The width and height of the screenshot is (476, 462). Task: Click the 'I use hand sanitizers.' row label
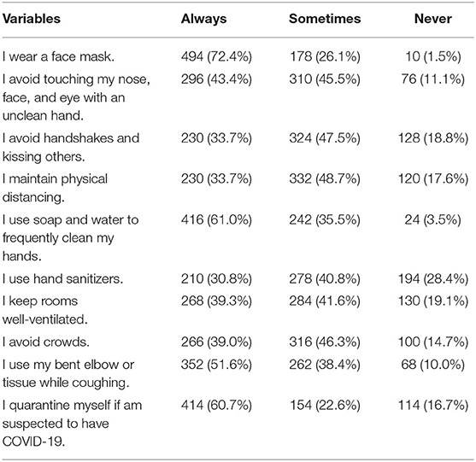point(63,278)
